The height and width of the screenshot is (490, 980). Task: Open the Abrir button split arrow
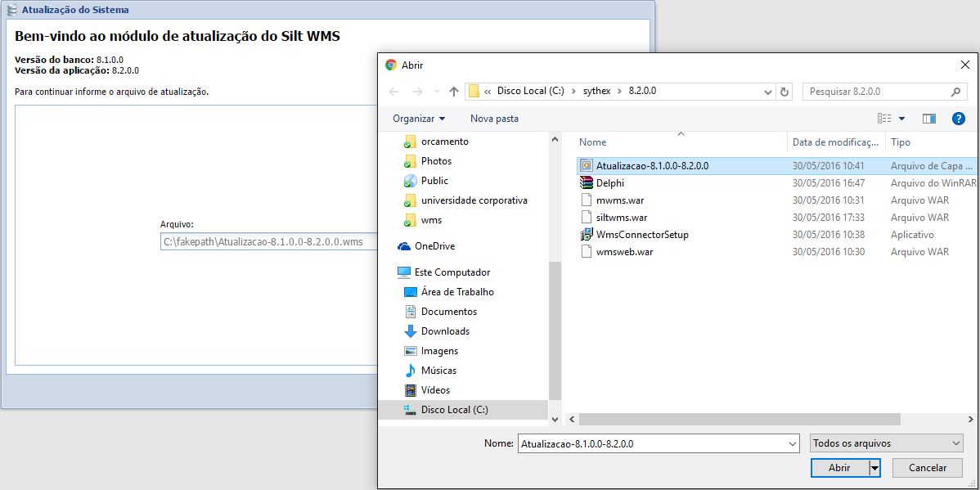(x=875, y=467)
